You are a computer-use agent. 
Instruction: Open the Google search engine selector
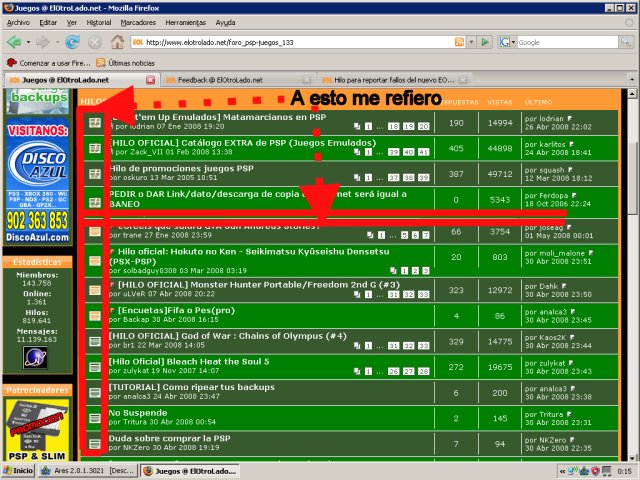coord(507,42)
